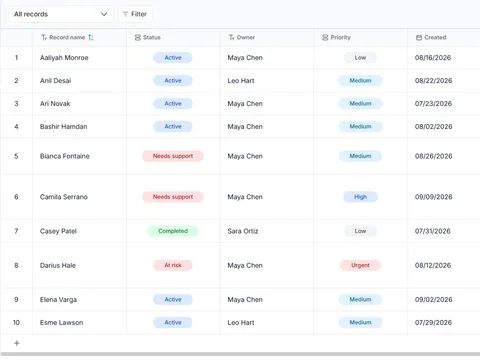Click the Low priority tag for Casey Patel
Viewport: 480px width, 360px height.
tap(360, 231)
